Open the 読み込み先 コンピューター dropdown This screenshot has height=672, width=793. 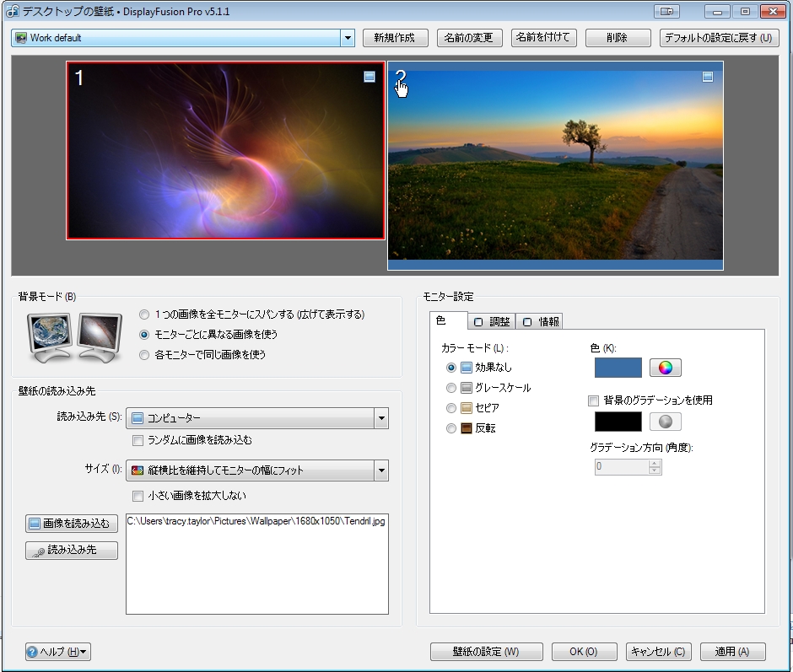point(380,418)
